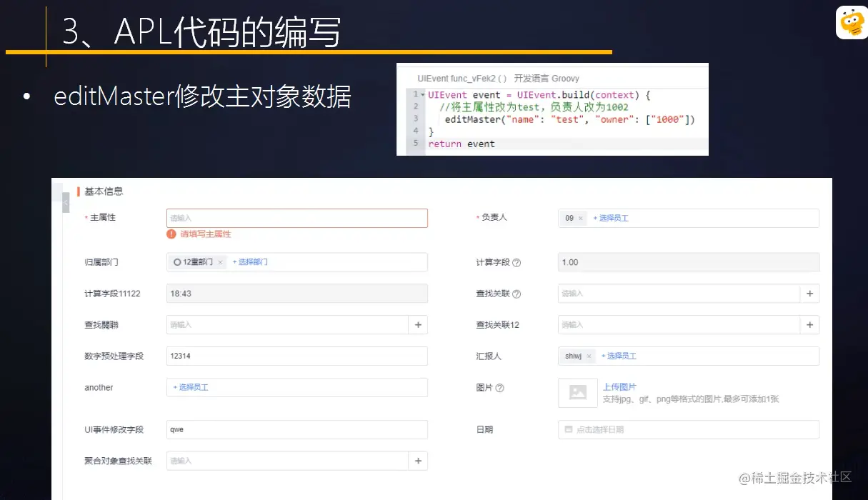This screenshot has width=868, height=500.
Task: Click the 基本信息 section header
Action: coord(104,191)
